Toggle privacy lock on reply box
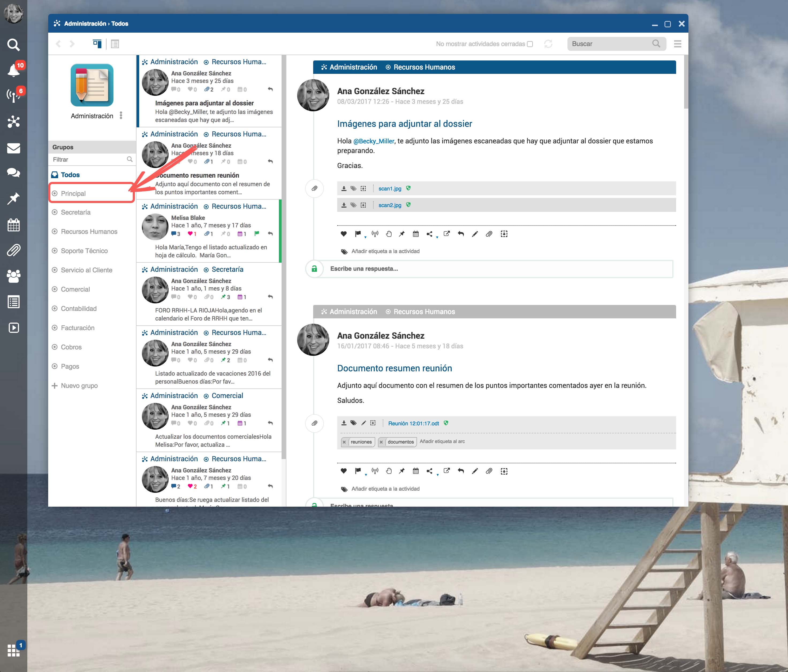This screenshot has height=672, width=788. pos(315,269)
